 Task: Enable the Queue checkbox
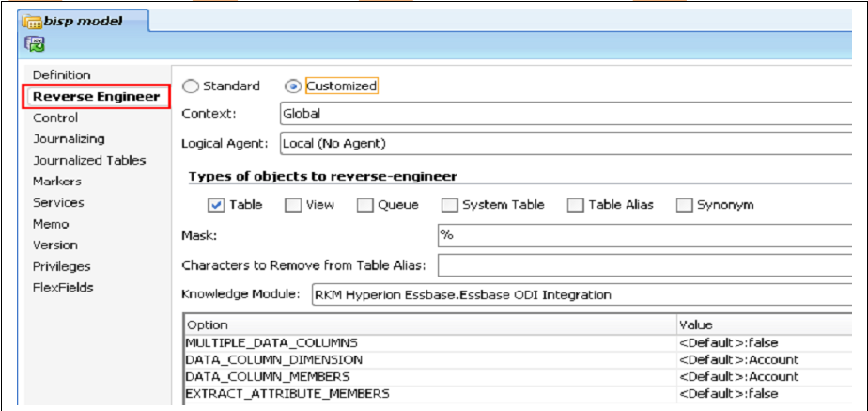(364, 205)
